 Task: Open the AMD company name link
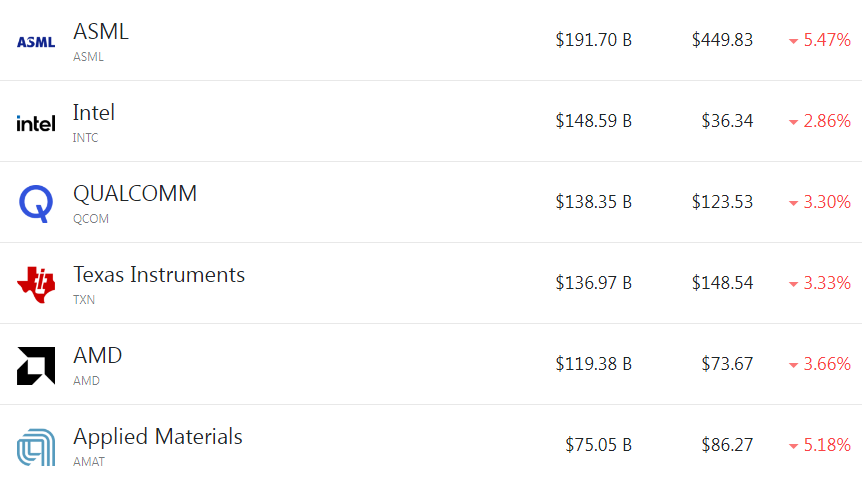pyautogui.click(x=98, y=356)
